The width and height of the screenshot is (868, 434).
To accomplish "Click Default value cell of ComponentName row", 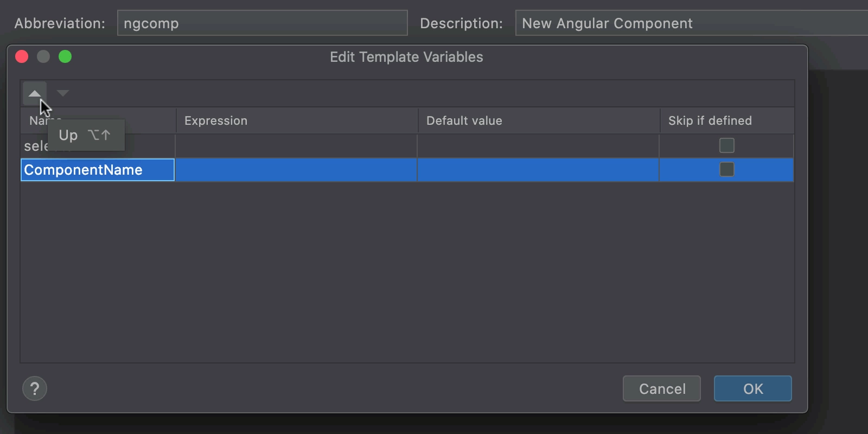I will pos(538,170).
